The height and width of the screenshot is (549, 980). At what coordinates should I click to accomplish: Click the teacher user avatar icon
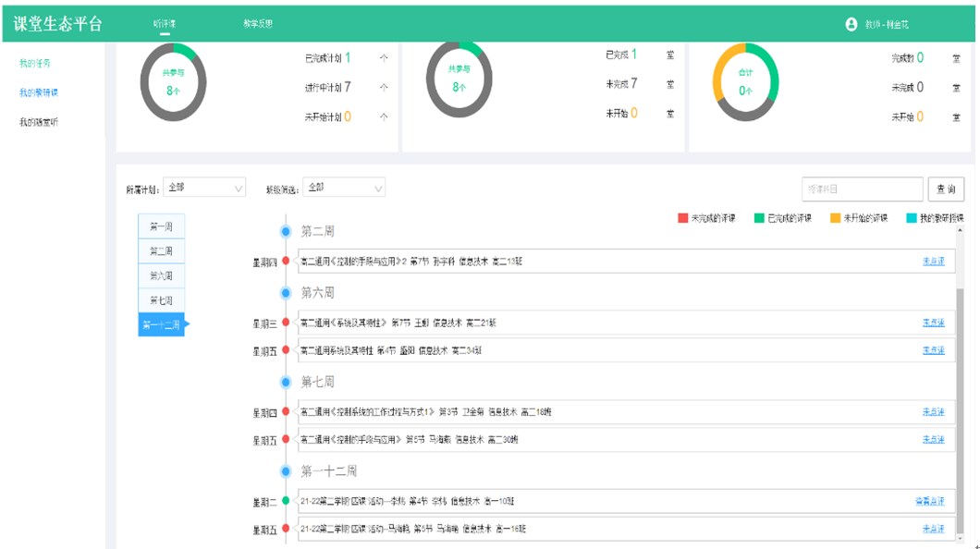pyautogui.click(x=851, y=24)
